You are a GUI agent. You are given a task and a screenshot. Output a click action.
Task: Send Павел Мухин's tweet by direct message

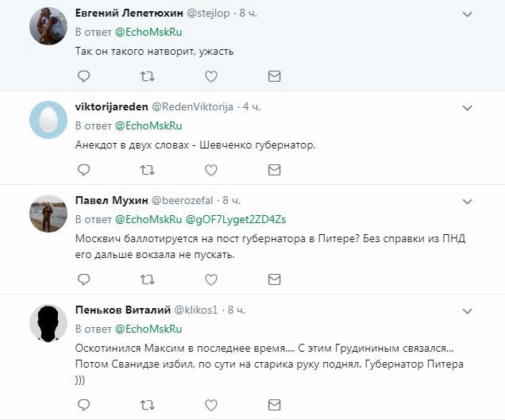click(x=274, y=279)
